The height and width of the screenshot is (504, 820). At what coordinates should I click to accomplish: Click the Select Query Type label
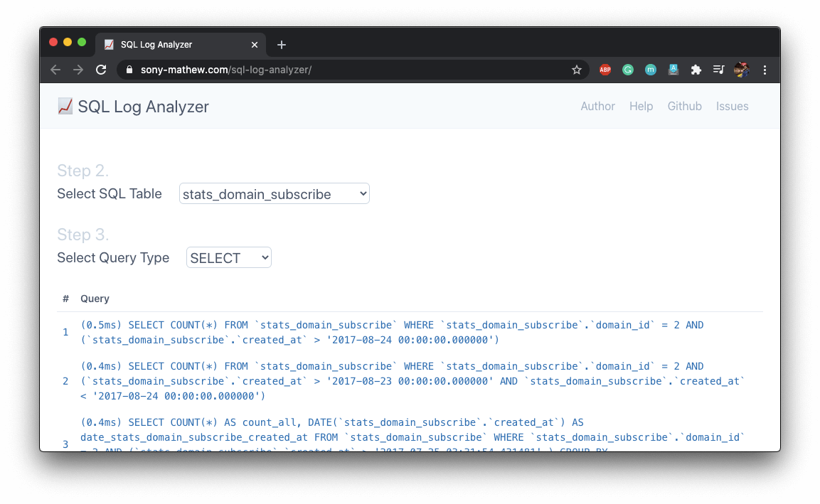[113, 258]
